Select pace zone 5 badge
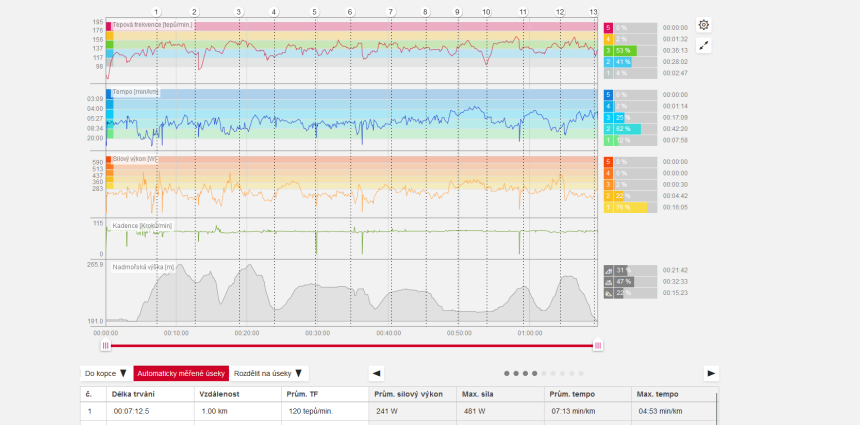This screenshot has height=425, width=860. point(608,95)
